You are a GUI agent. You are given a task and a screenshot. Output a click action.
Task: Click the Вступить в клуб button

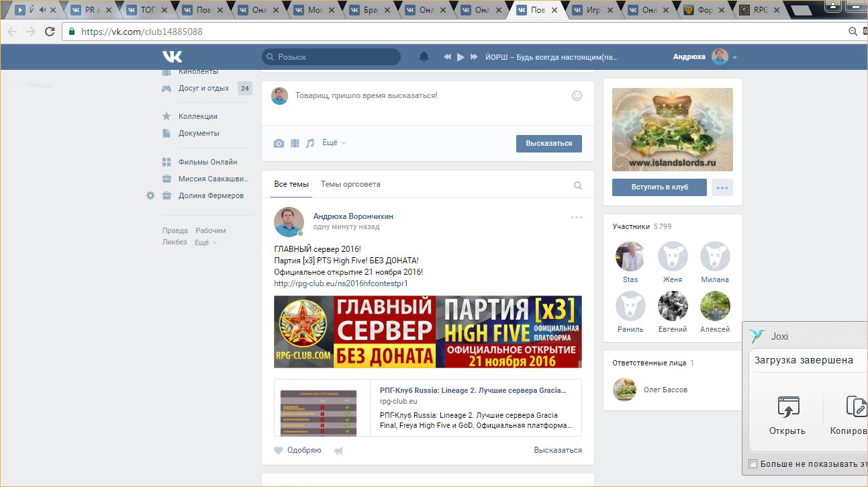[x=659, y=187]
